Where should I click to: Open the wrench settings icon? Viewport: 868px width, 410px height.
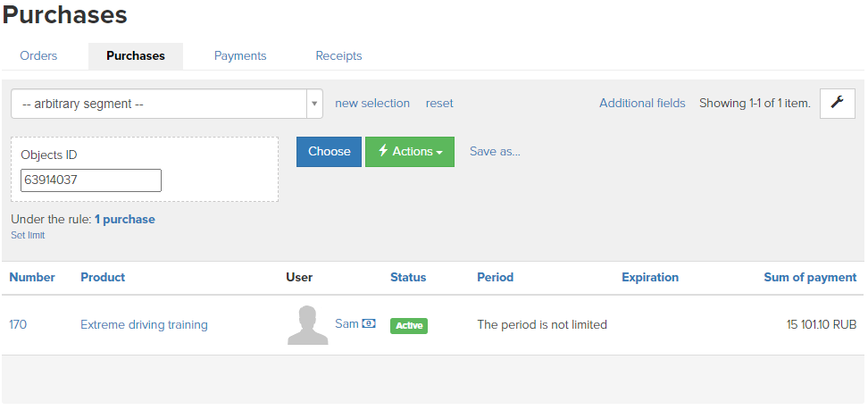point(837,103)
